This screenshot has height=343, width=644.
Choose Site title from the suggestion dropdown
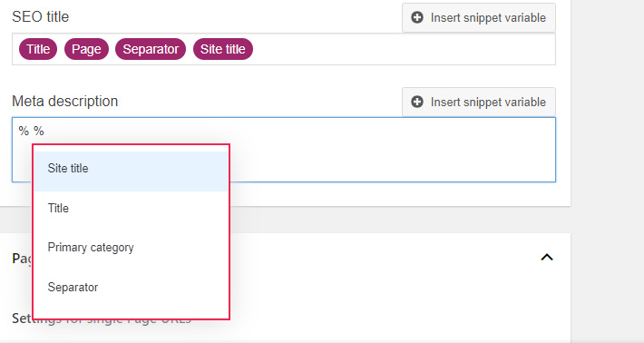click(x=131, y=169)
